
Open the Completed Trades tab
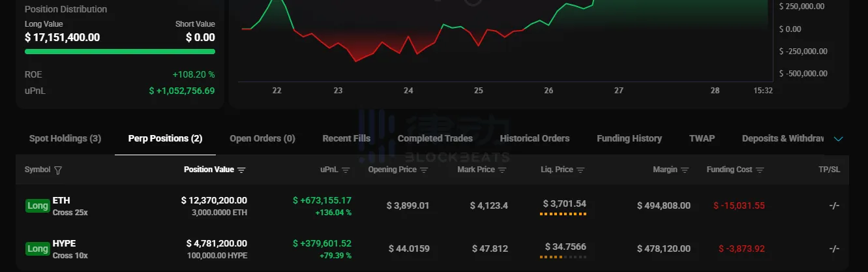(435, 138)
